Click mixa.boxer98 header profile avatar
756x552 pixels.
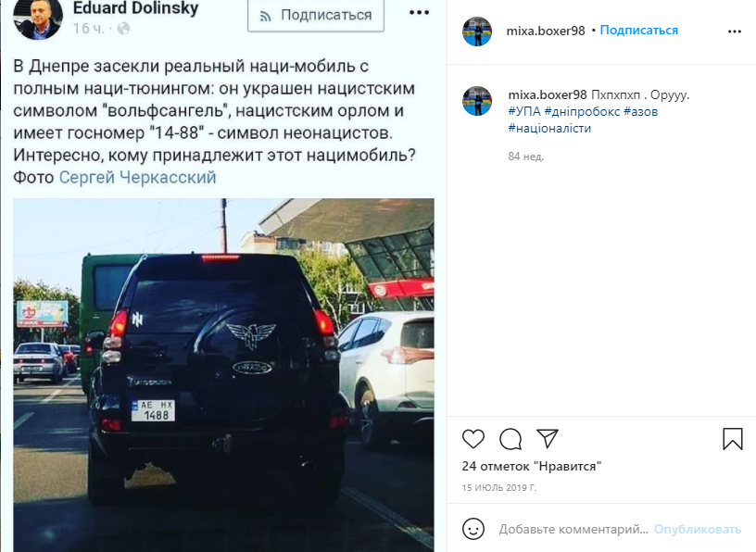[477, 31]
